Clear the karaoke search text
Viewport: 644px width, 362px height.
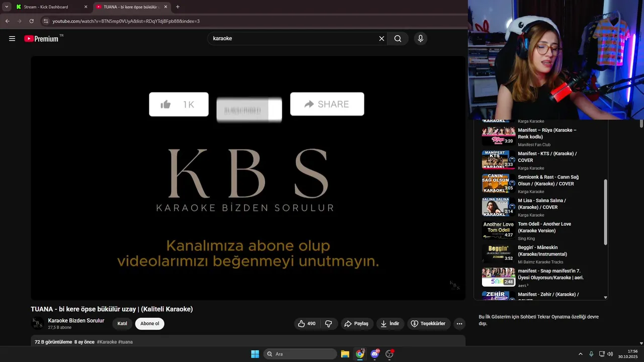[381, 39]
